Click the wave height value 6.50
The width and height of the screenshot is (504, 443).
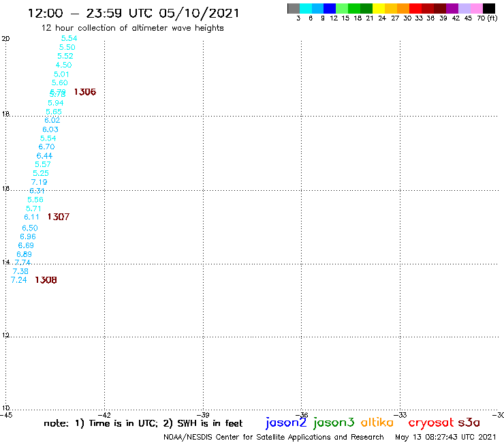click(30, 228)
